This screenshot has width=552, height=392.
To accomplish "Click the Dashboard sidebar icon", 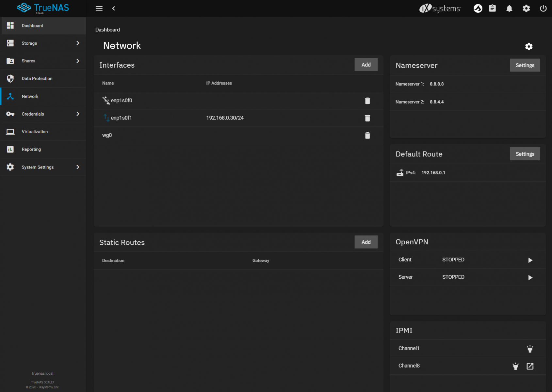I will [x=10, y=25].
